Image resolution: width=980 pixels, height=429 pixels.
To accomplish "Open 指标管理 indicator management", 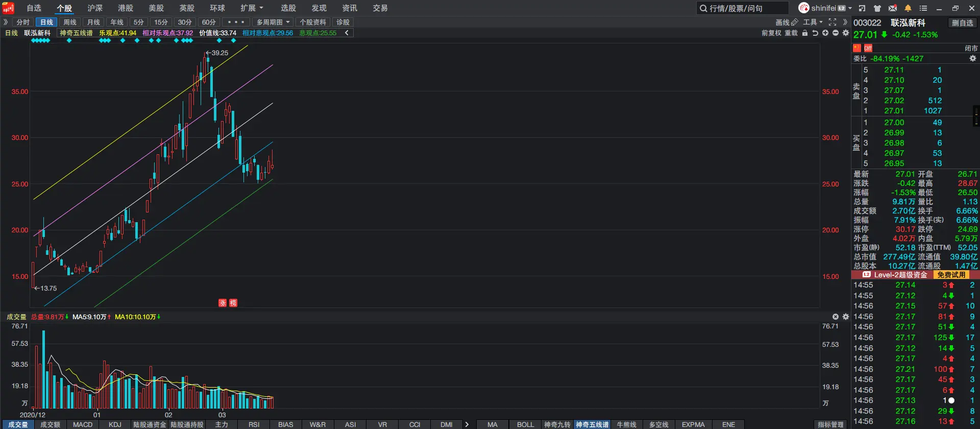I will pyautogui.click(x=830, y=424).
